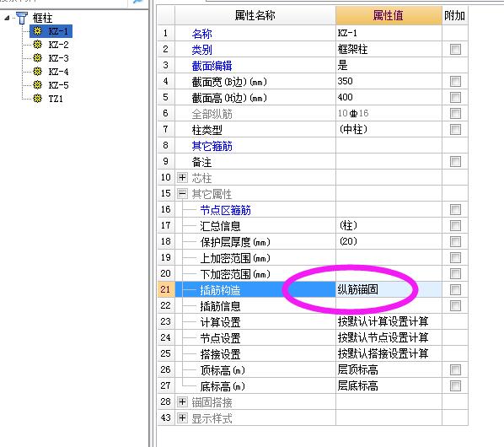Toggle the 附加 checkbox for 截面高(H边)
504x447 pixels.
point(455,98)
